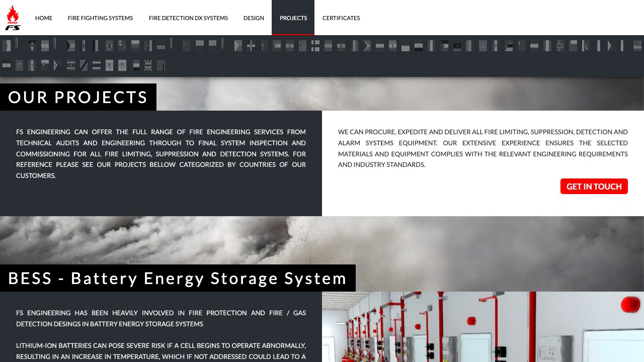Select the Brazil flag with diamond emblem
The height and width of the screenshot is (362, 644).
coord(109,46)
